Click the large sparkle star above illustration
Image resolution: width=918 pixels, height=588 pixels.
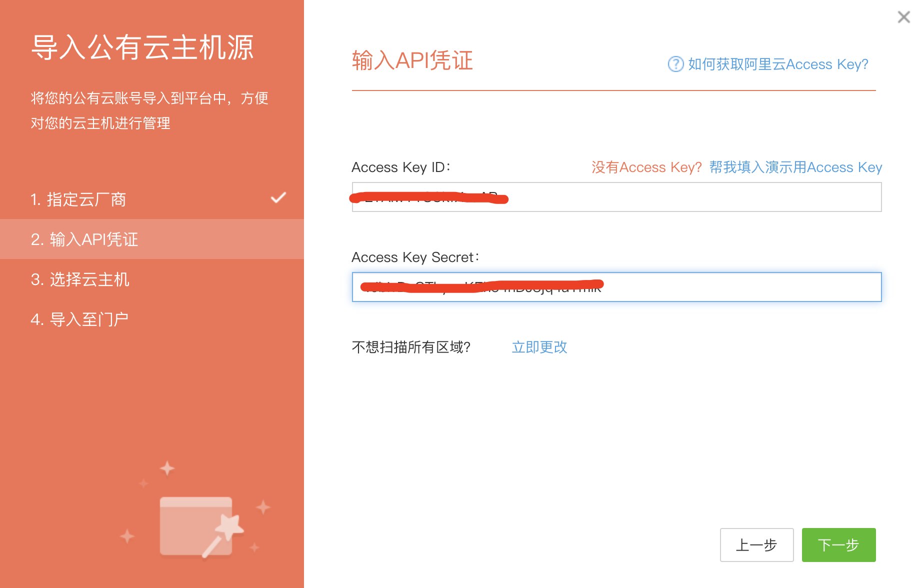[167, 468]
